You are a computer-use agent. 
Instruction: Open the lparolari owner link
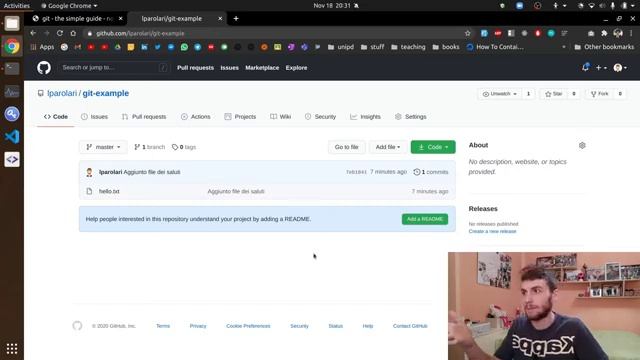[x=62, y=93]
